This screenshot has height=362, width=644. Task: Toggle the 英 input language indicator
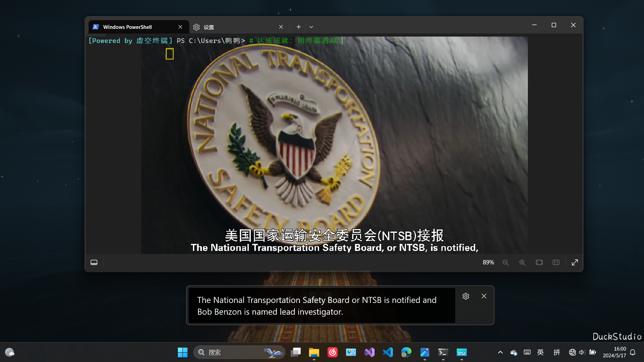pyautogui.click(x=540, y=352)
